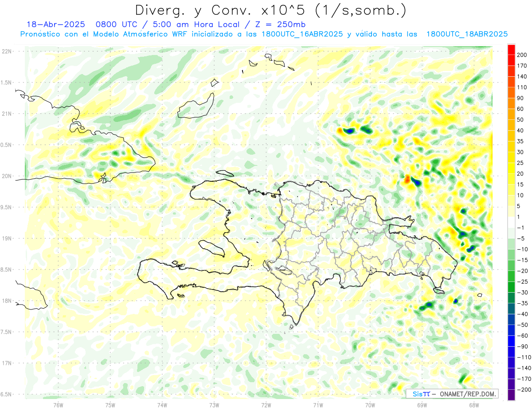Click longitude label '75W'

click(x=110, y=405)
